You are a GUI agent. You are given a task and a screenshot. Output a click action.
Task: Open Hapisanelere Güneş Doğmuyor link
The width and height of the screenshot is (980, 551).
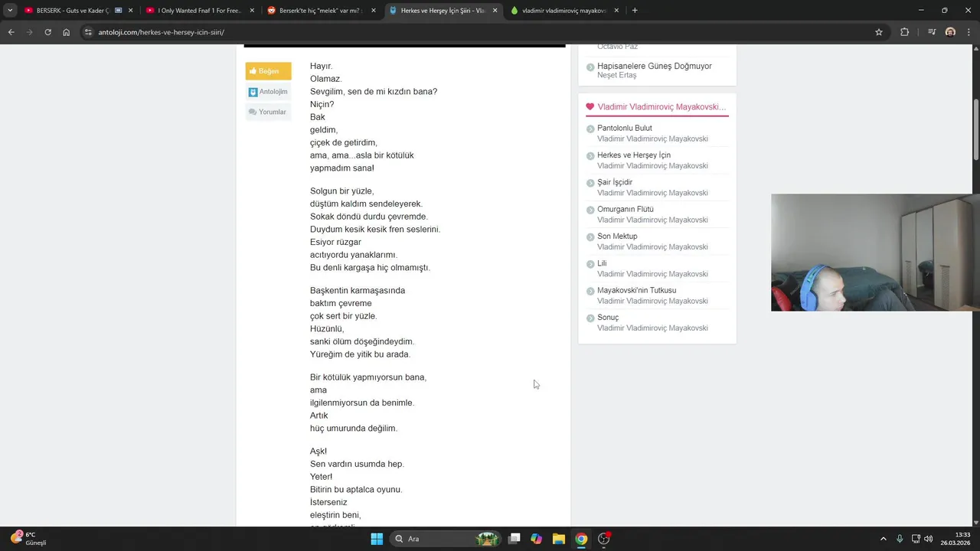[655, 66]
